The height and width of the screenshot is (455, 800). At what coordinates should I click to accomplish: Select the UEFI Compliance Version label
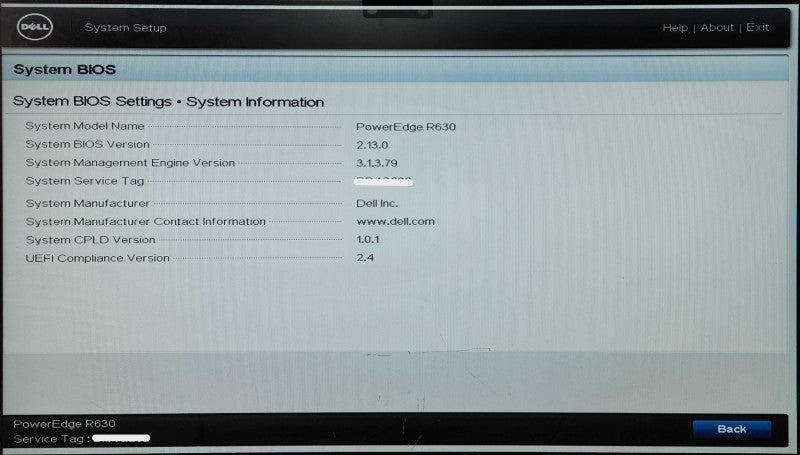pyautogui.click(x=97, y=258)
